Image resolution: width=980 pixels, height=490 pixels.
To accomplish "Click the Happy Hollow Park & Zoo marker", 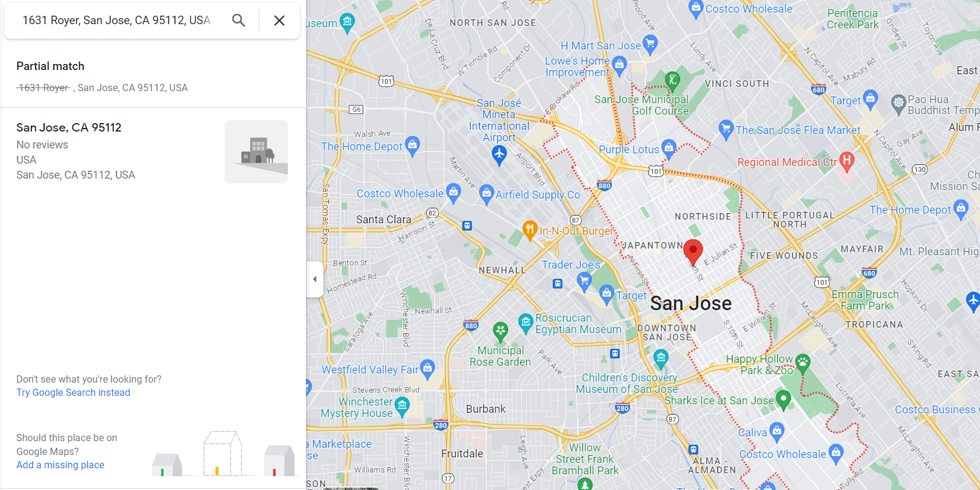I will tap(803, 363).
